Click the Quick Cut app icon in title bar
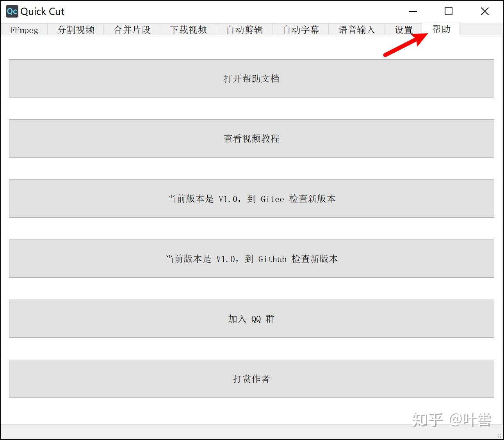 coord(12,11)
